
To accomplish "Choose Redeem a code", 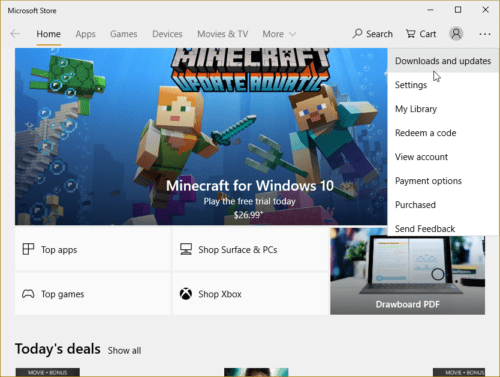I will [x=443, y=133].
